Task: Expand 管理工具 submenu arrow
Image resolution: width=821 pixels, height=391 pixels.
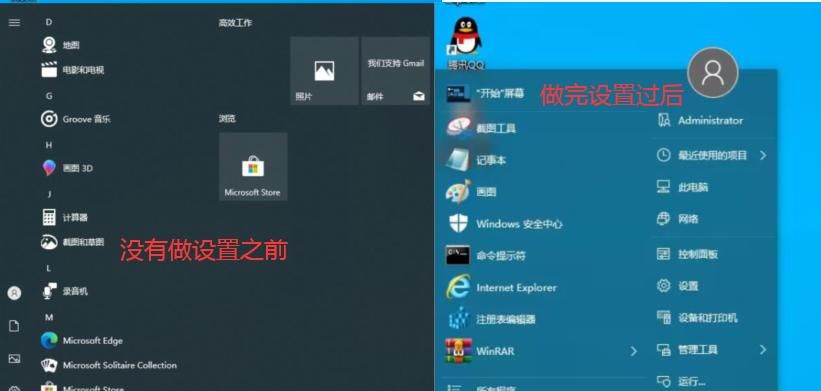Action: [763, 349]
